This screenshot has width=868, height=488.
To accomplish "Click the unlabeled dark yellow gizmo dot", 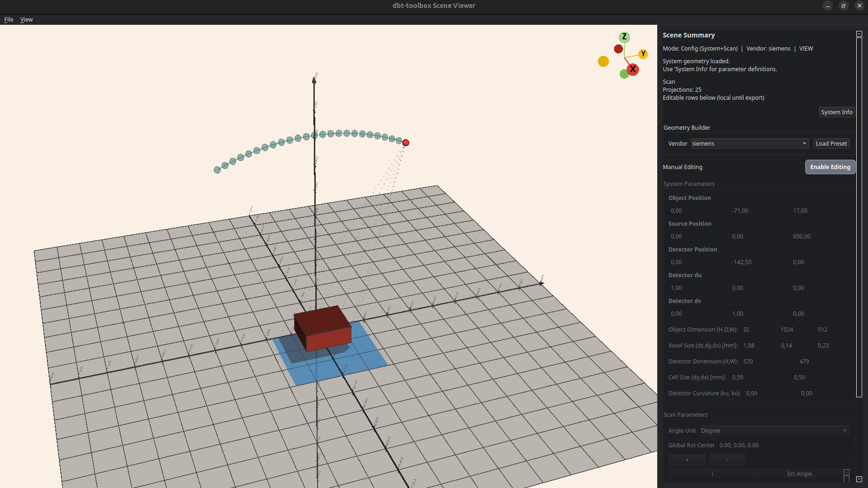I will [x=603, y=61].
